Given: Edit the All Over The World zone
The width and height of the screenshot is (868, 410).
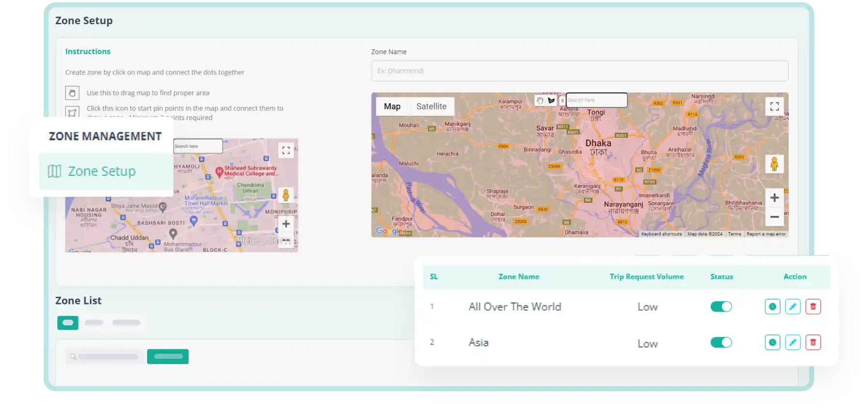Looking at the screenshot, I should 793,306.
